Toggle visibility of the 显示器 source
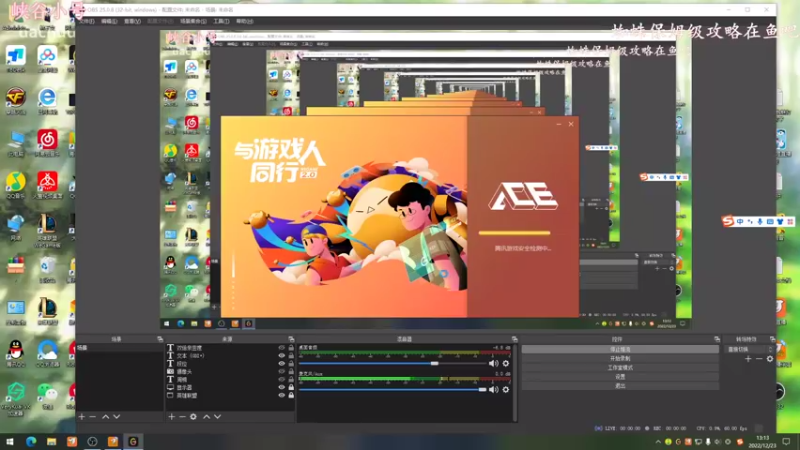 (281, 387)
